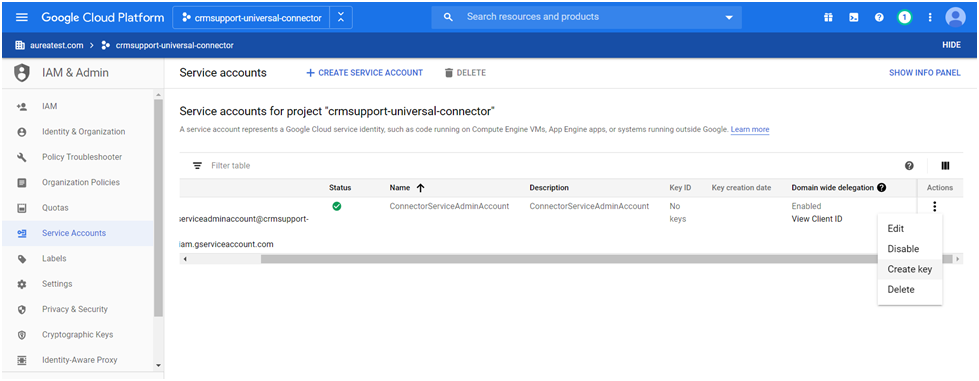Click the table scrollbar left arrow
Viewport: 979px width, 381px height.
[184, 259]
